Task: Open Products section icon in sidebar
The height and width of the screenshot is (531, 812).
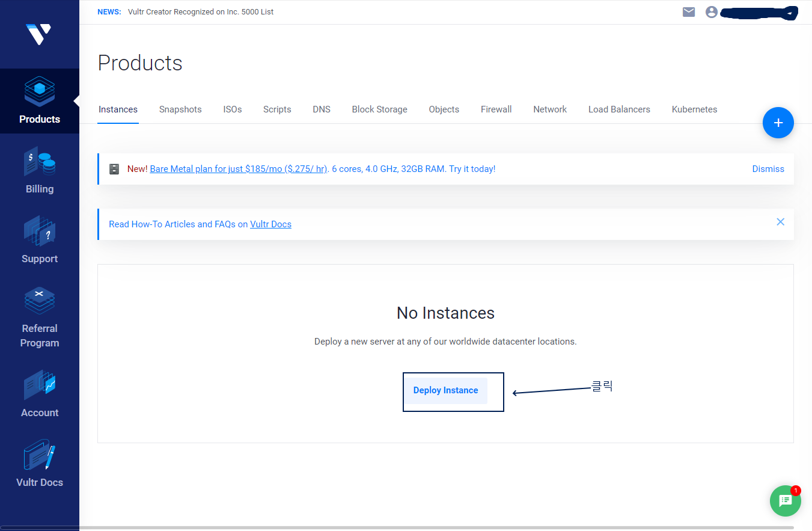Action: tap(40, 92)
